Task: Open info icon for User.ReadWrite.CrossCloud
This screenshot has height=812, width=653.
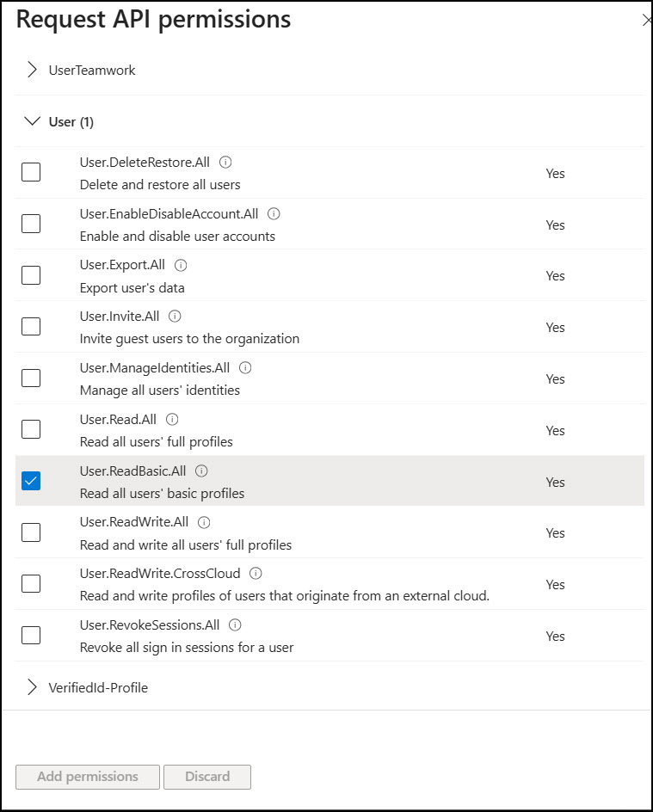Action: pyautogui.click(x=256, y=573)
